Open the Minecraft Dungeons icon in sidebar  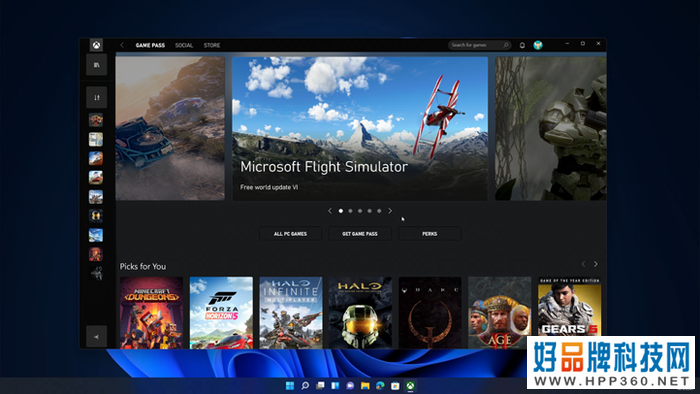click(96, 254)
